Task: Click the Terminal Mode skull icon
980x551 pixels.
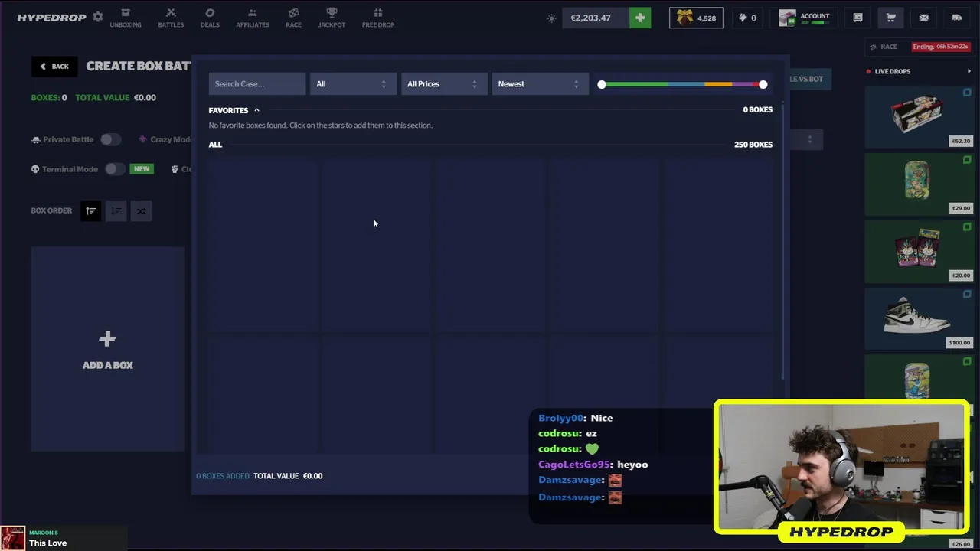Action: coord(35,169)
